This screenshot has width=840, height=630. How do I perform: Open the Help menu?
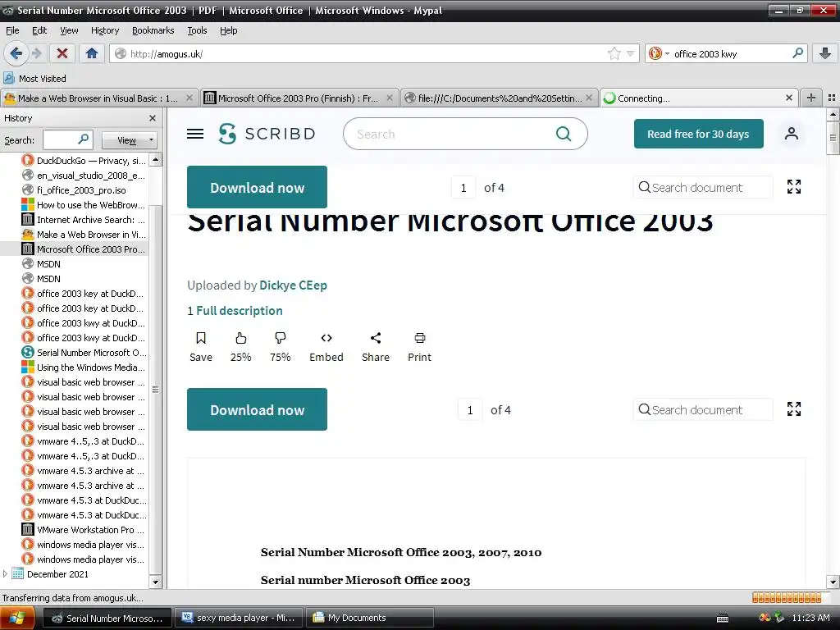228,30
